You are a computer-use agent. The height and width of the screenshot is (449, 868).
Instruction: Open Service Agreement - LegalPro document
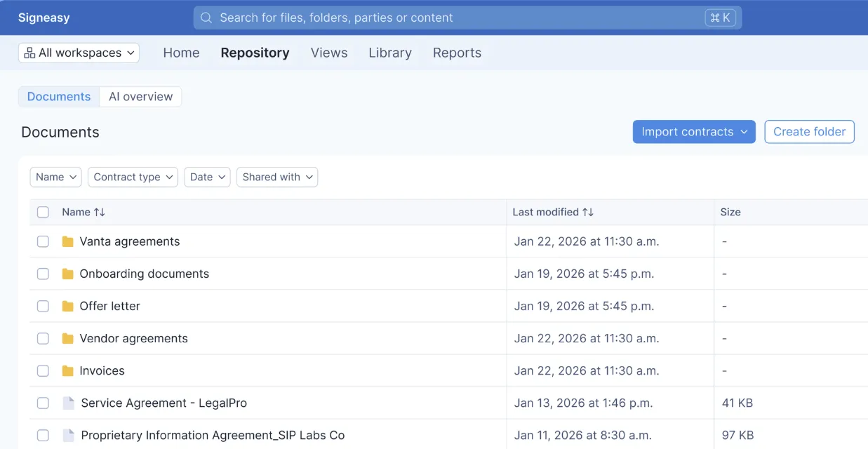[x=164, y=403]
